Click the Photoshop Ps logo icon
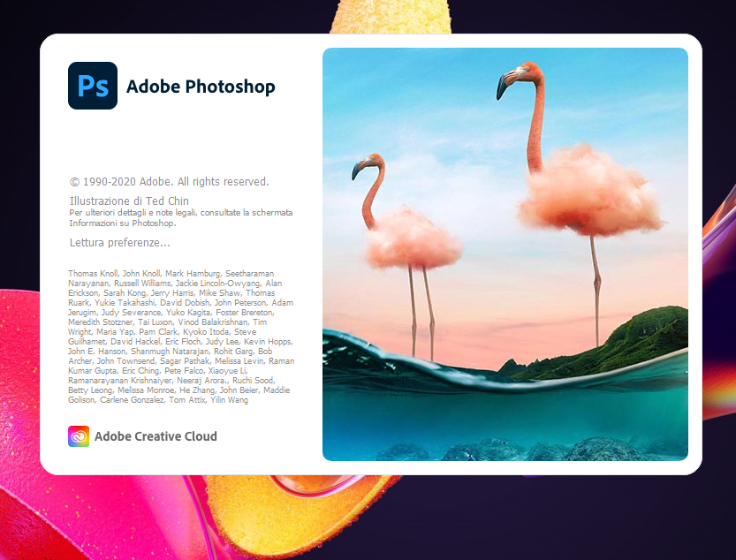 pyautogui.click(x=93, y=86)
